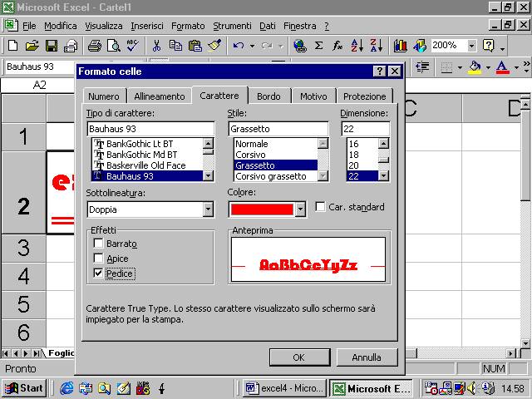
Task: Undo the last action with the Undo arrow
Action: tap(239, 45)
